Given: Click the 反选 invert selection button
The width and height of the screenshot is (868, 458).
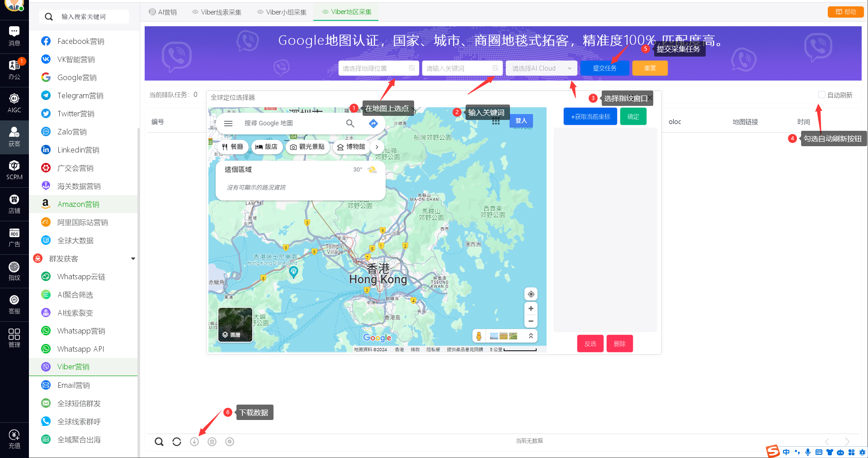Looking at the screenshot, I should [x=590, y=344].
